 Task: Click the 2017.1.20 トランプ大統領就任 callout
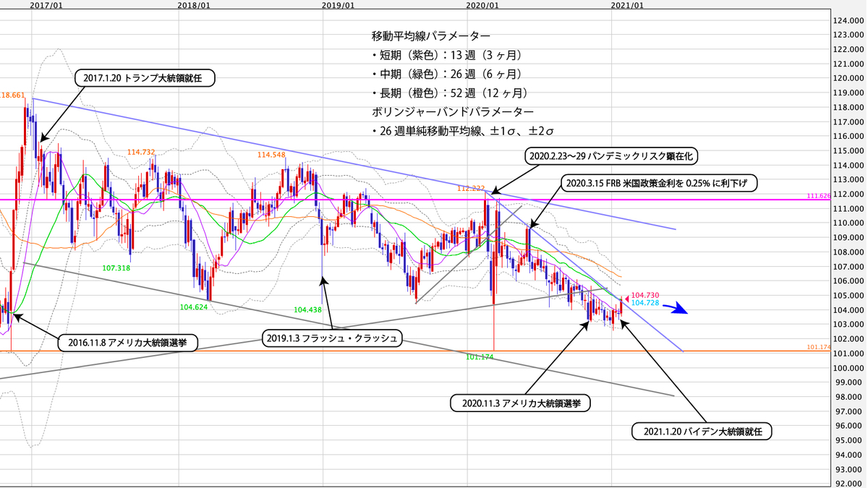click(x=145, y=78)
